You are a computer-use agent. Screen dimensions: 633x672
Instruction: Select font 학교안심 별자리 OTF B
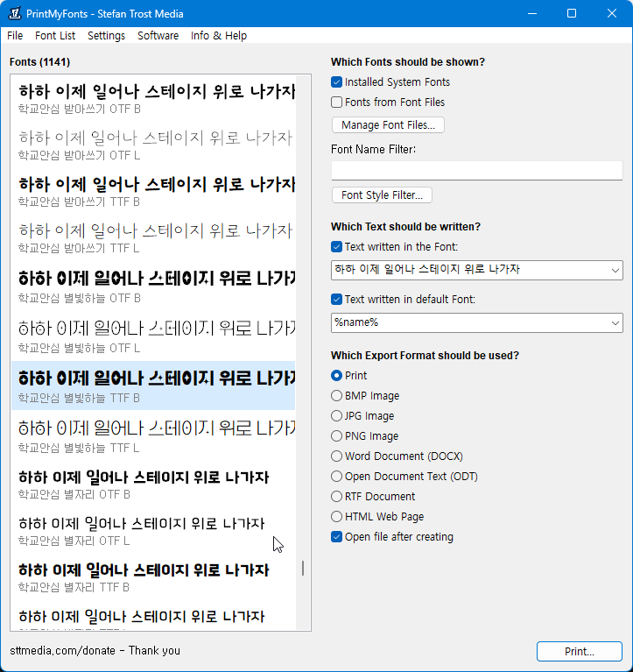[x=153, y=485]
